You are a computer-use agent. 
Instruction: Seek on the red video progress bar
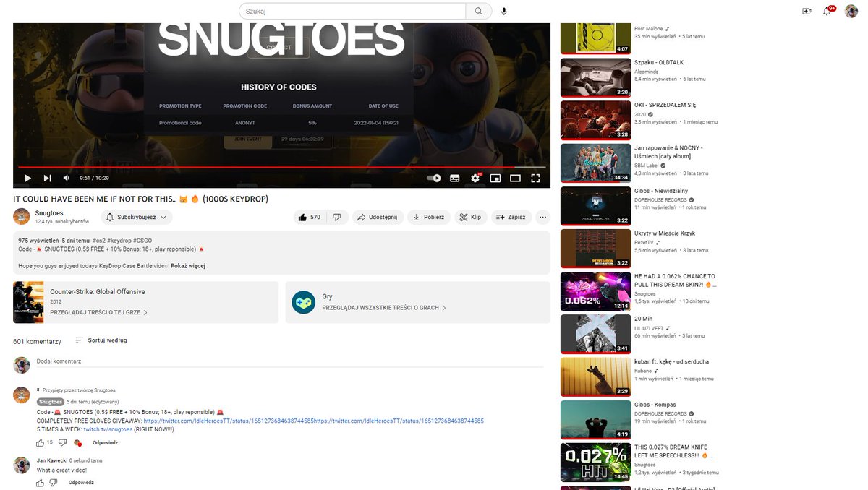(282, 167)
